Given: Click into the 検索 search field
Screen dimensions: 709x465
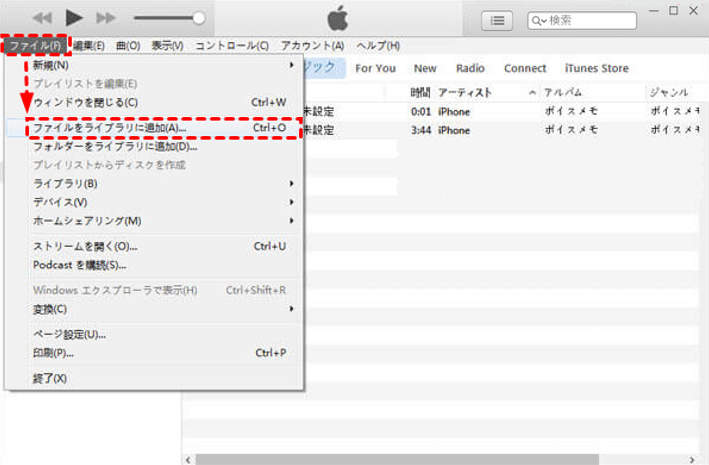Looking at the screenshot, I should (x=582, y=20).
